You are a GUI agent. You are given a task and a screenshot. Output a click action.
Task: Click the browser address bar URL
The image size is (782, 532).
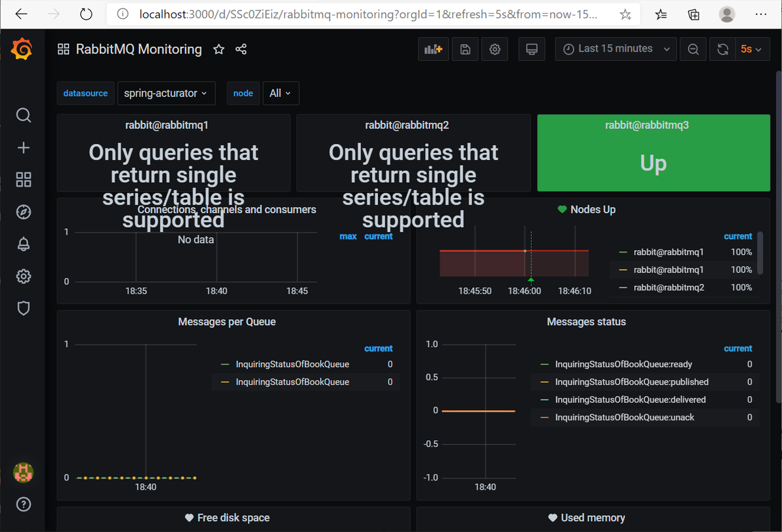coord(368,14)
